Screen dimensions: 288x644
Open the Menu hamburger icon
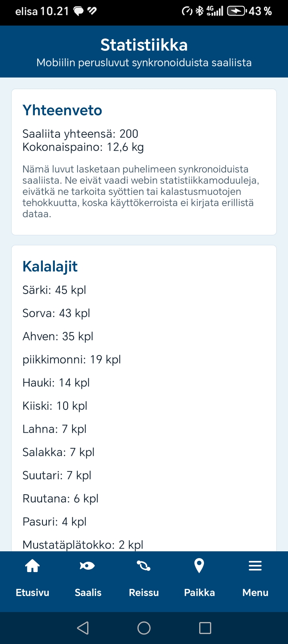(255, 566)
